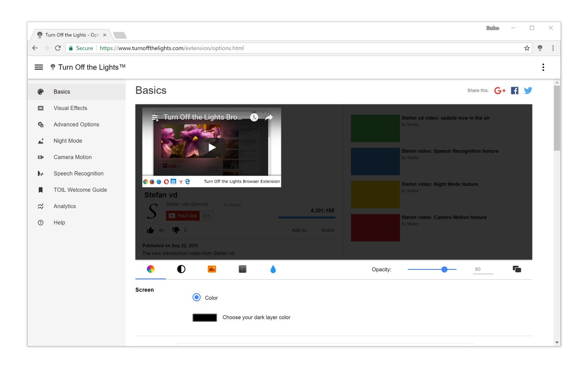Click the TOtL Welcome Guide bookmark icon
This screenshot has height=368, width=588.
(41, 190)
